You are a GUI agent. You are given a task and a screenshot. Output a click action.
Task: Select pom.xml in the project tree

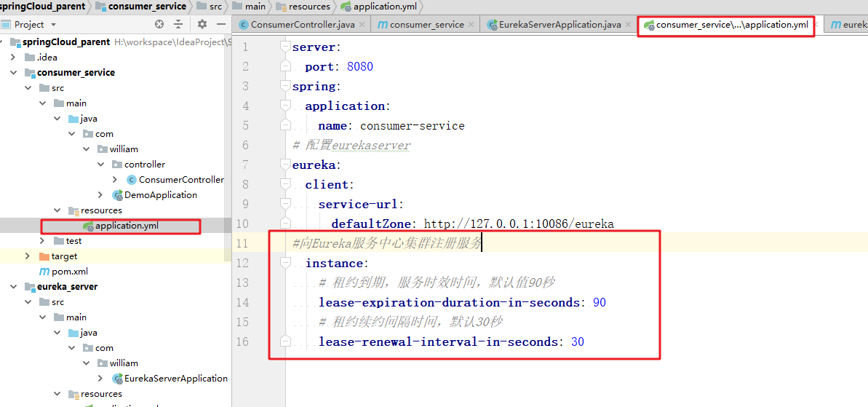[70, 272]
